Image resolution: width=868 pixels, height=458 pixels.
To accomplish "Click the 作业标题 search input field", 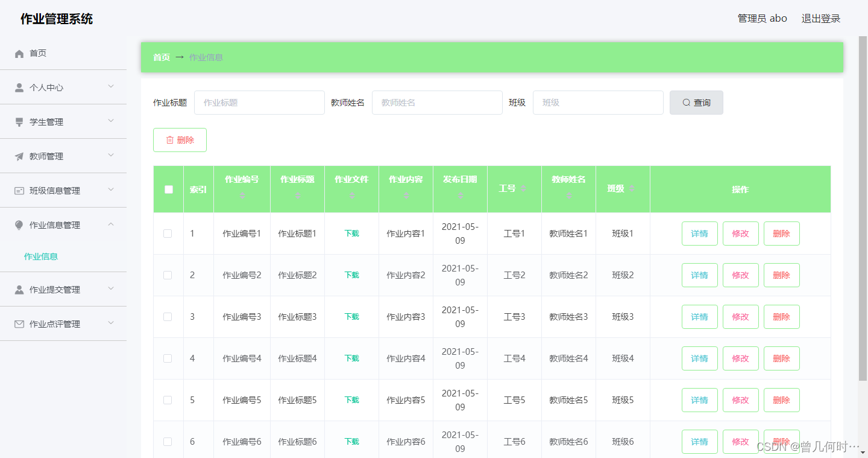I will point(259,103).
